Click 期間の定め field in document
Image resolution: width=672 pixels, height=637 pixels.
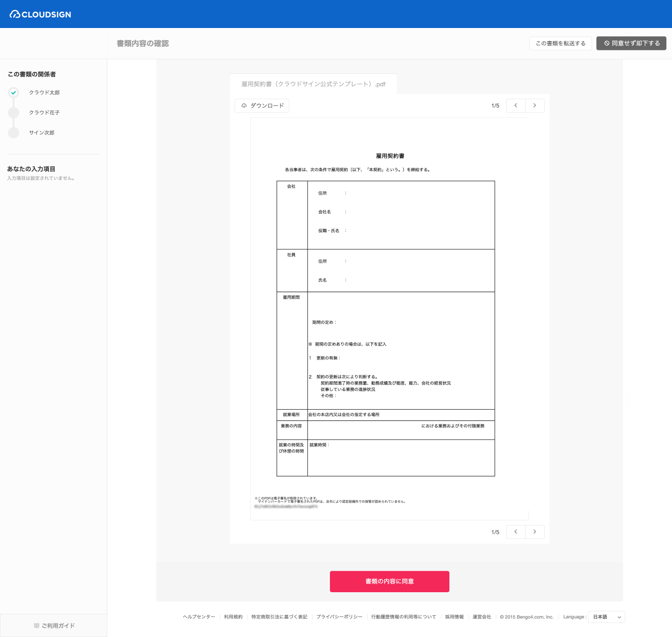tap(324, 322)
